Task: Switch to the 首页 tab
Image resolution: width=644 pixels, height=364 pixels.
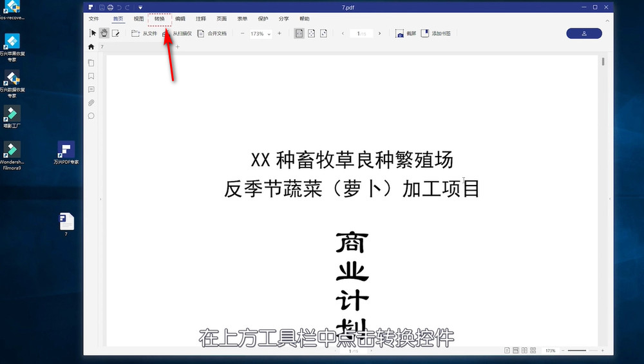Action: coord(118,19)
